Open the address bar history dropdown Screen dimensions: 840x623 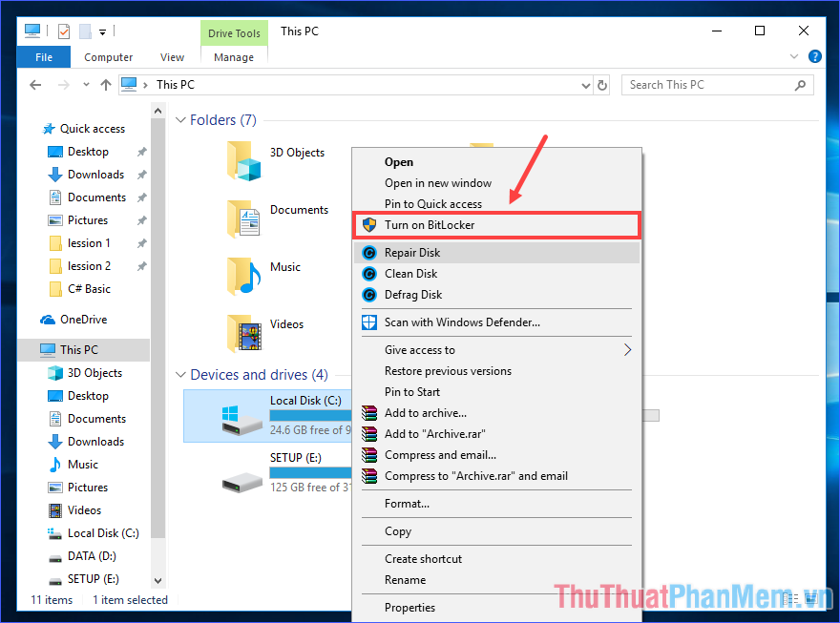click(x=585, y=84)
